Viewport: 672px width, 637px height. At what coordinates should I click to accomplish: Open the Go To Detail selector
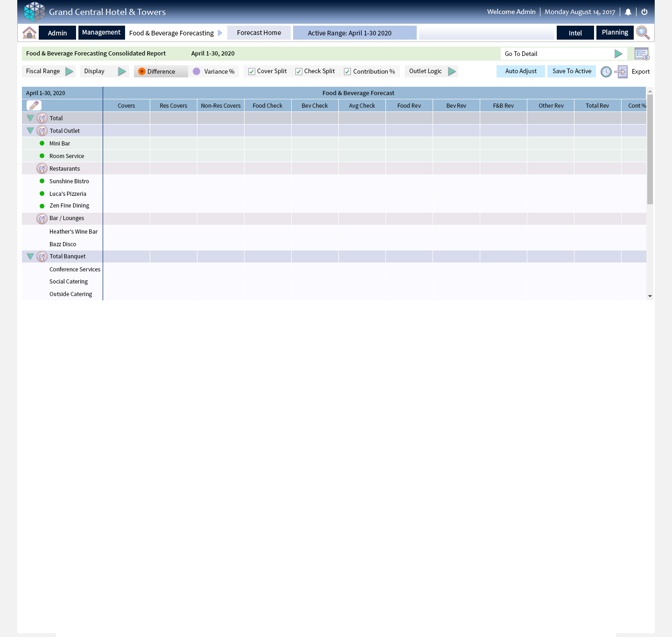click(618, 54)
